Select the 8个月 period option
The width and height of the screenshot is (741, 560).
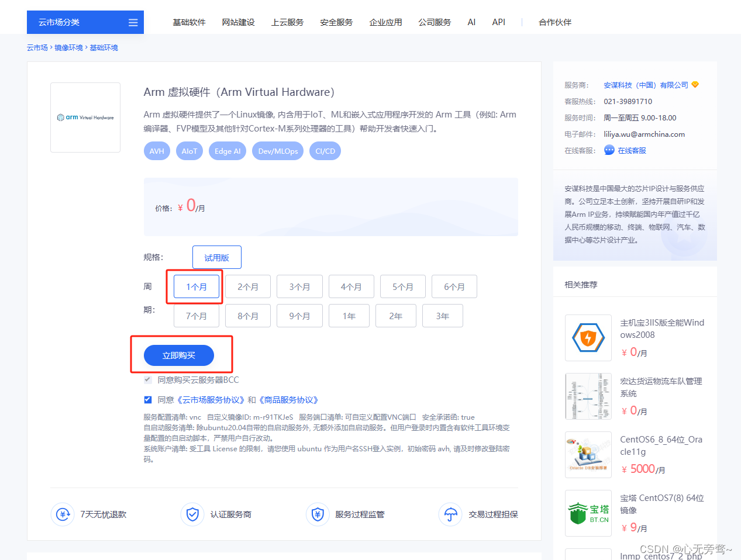point(248,316)
